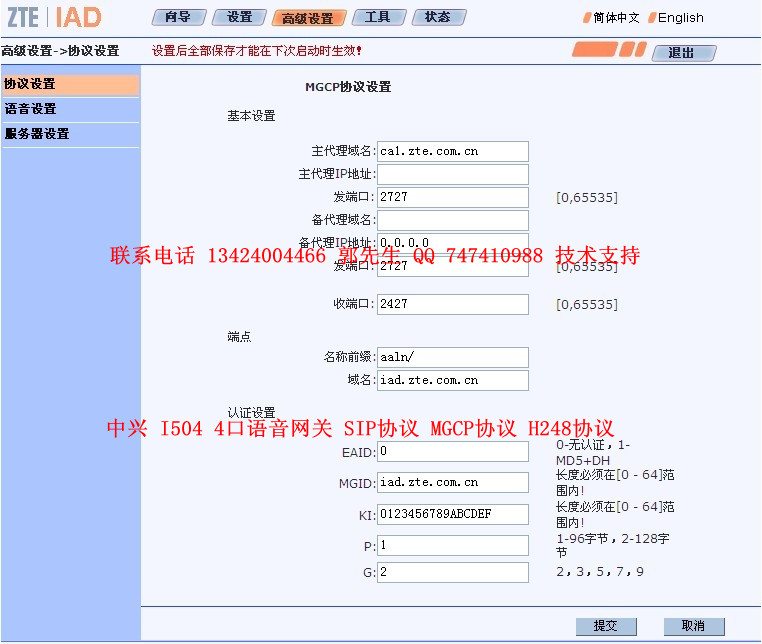This screenshot has height=644, width=762.
Task: Select 语音设置 in the sidebar
Action: (x=70, y=109)
